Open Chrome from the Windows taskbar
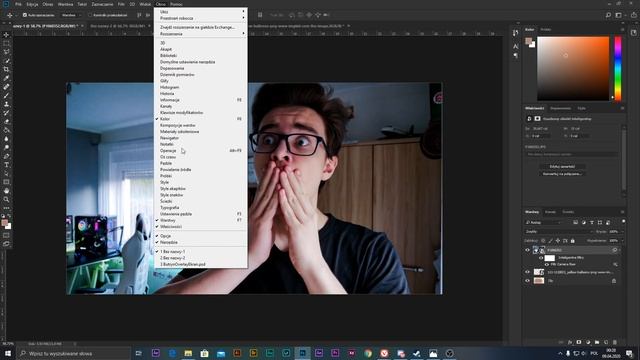Viewport: 640px width, 360px height. [368, 353]
